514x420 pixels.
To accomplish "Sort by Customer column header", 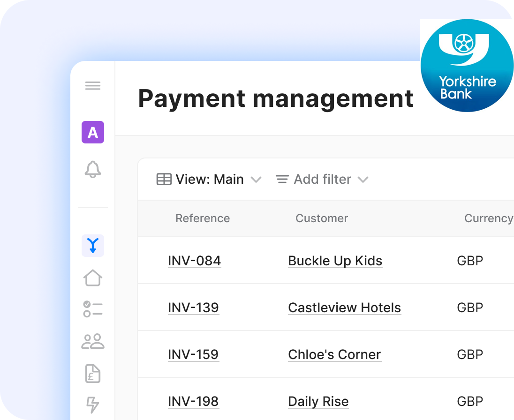I will pos(322,218).
